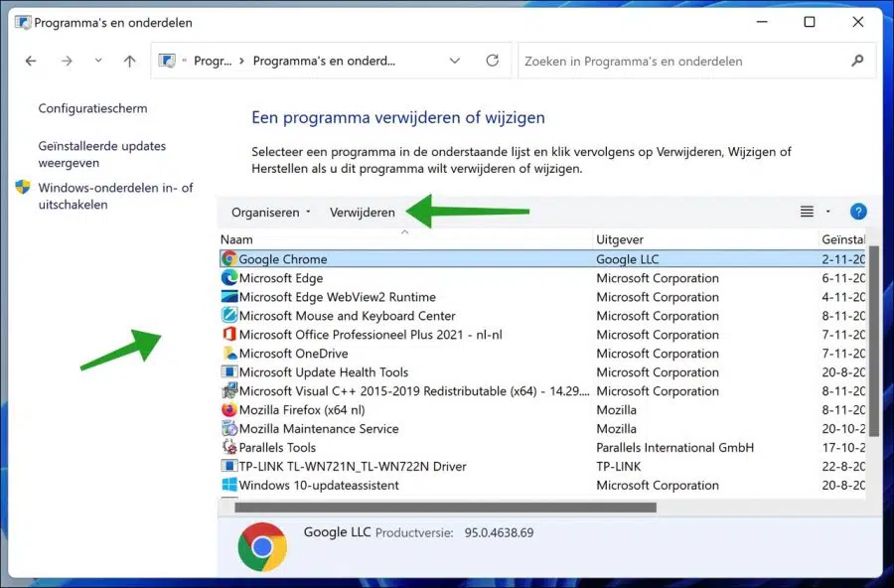The width and height of the screenshot is (894, 588).
Task: Click the control panel icon in address bar
Action: point(167,61)
